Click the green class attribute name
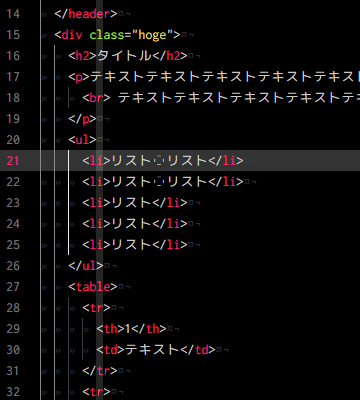Image resolution: width=360 pixels, height=400 pixels. coord(107,35)
